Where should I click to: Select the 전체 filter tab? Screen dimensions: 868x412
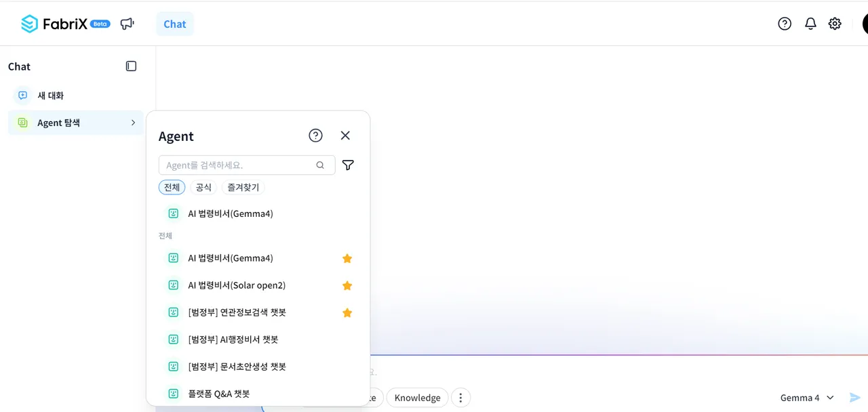[x=172, y=187]
